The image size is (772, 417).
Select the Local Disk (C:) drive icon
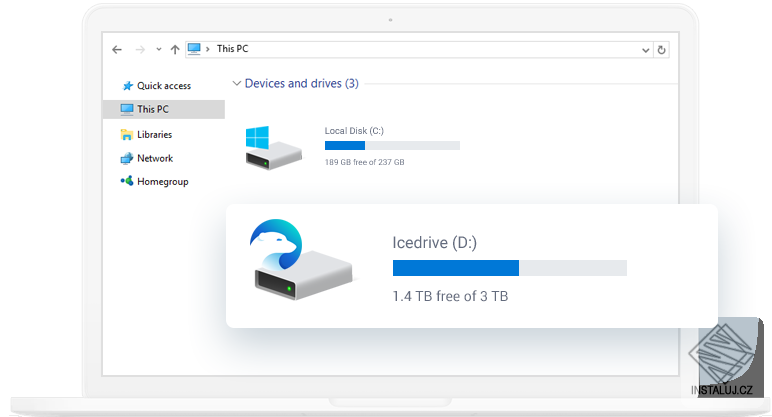(273, 148)
